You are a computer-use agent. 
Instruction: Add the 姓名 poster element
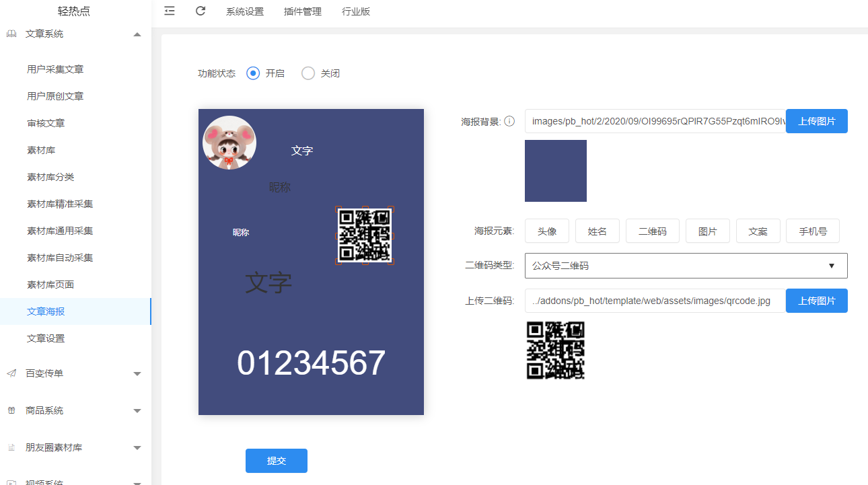coord(598,231)
